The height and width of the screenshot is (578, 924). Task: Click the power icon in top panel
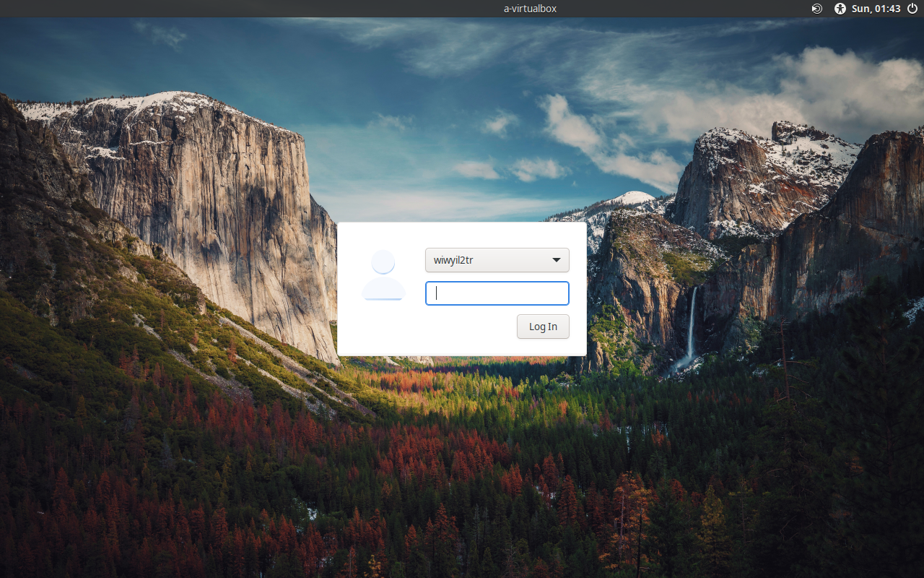pos(912,9)
